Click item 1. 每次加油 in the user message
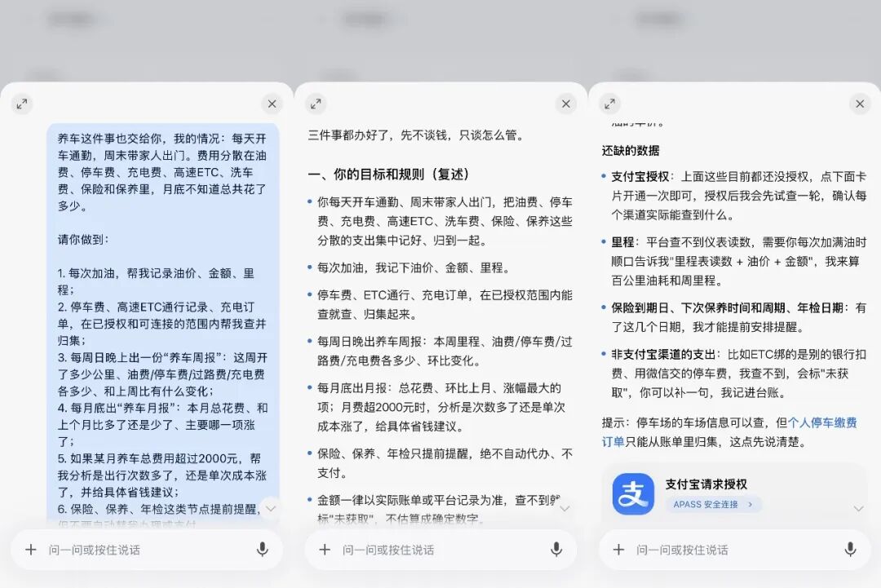This screenshot has width=881, height=588. 156,281
